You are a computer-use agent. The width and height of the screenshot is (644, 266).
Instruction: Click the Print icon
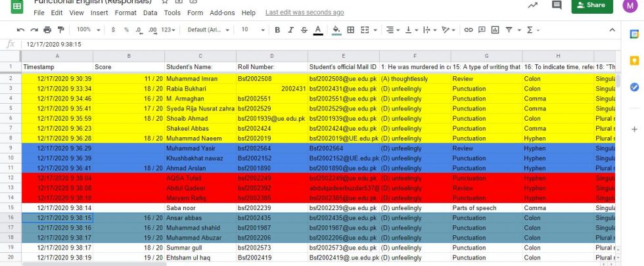pos(47,30)
